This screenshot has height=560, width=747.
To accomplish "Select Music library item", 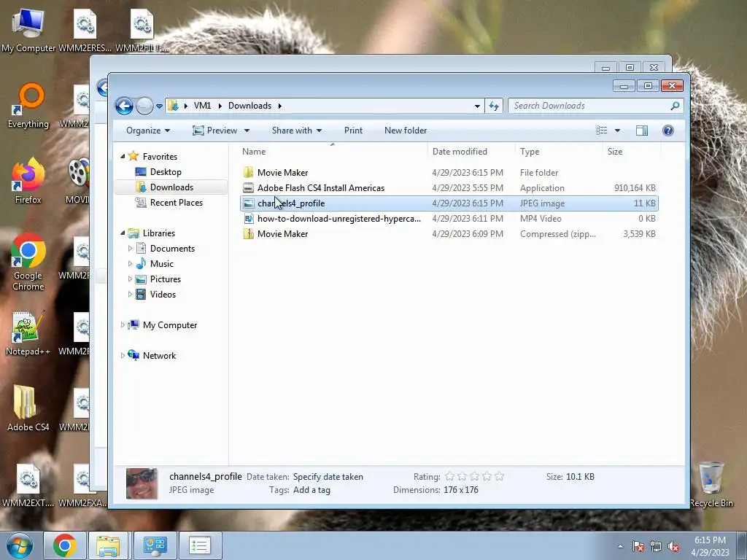I will (161, 263).
